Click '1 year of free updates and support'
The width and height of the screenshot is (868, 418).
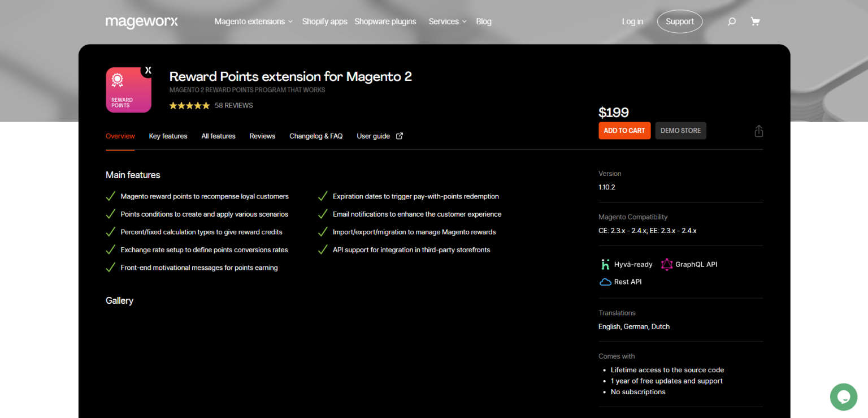click(667, 381)
